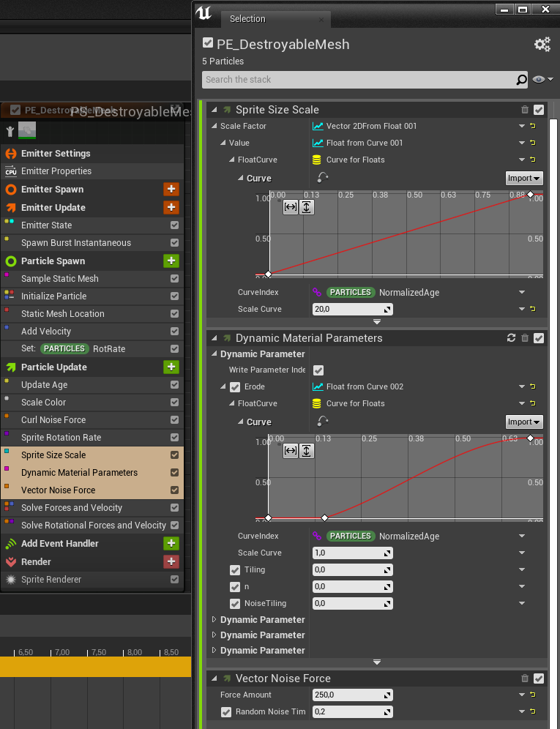This screenshot has width=560, height=729.
Task: Click the gear settings icon beside PE_DestroyableMesh
Action: pyautogui.click(x=542, y=45)
